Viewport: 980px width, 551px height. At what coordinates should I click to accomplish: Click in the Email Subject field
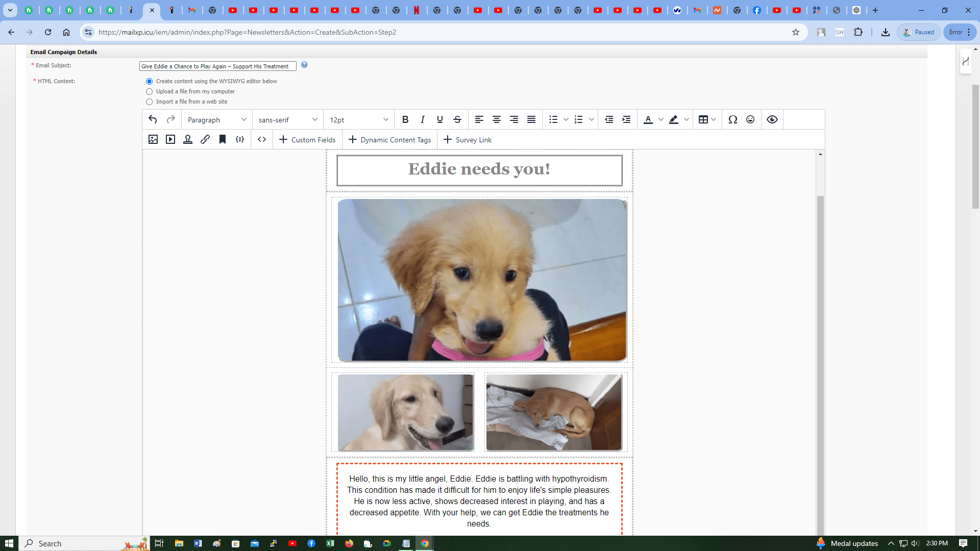[217, 66]
